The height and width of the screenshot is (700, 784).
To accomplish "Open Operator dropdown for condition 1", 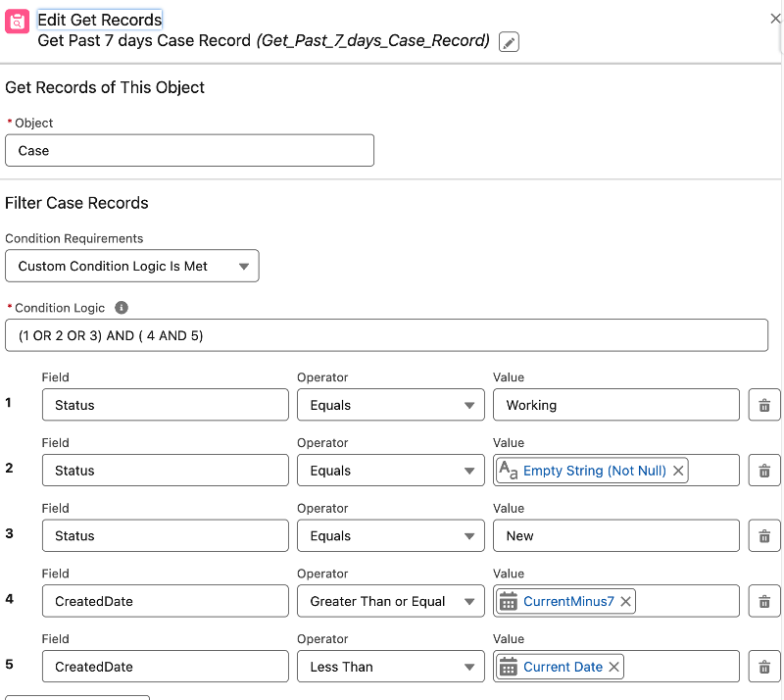I will coord(390,405).
